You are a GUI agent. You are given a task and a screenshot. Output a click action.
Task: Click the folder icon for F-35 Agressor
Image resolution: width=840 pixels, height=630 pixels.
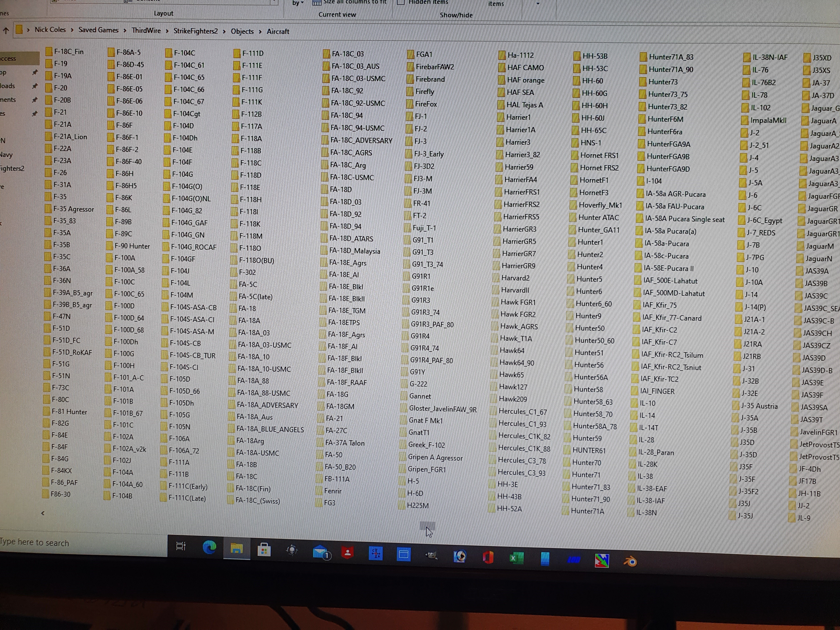point(48,209)
